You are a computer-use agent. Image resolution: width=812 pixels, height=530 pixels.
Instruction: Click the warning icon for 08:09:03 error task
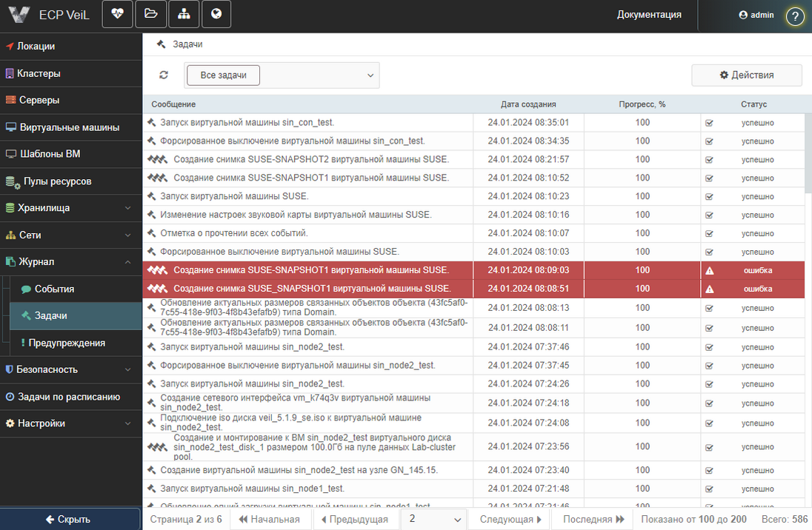710,271
